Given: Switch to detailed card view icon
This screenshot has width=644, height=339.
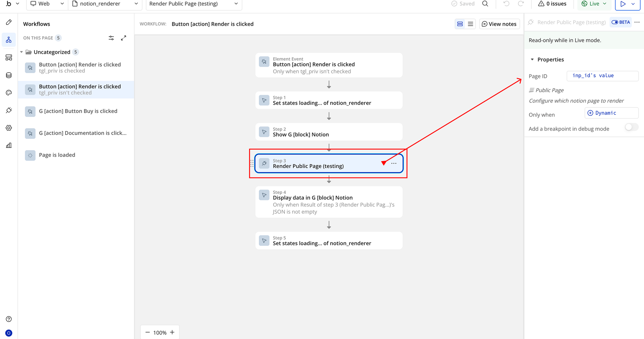Looking at the screenshot, I should [460, 24].
